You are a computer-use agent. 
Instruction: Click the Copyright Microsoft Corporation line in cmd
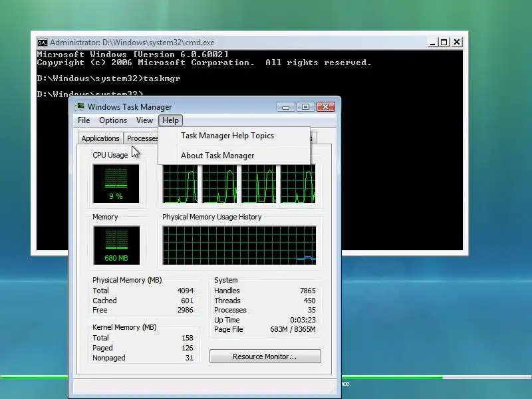click(x=204, y=63)
